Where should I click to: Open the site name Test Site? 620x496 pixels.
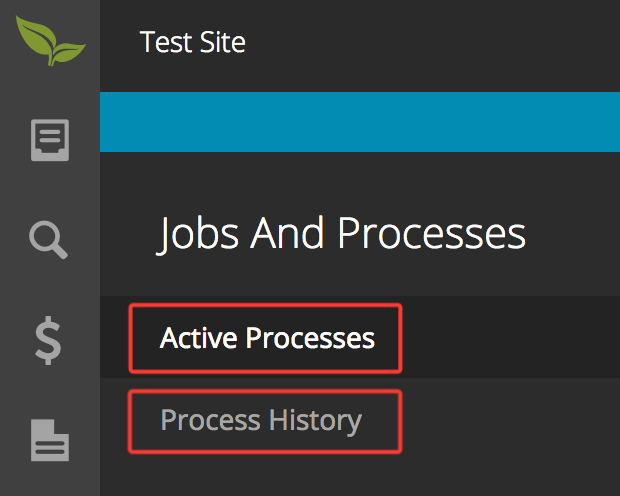pyautogui.click(x=193, y=42)
